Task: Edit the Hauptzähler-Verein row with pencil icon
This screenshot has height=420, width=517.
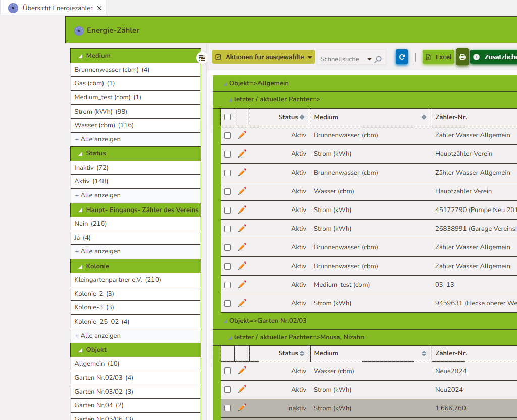Action: [x=242, y=153]
